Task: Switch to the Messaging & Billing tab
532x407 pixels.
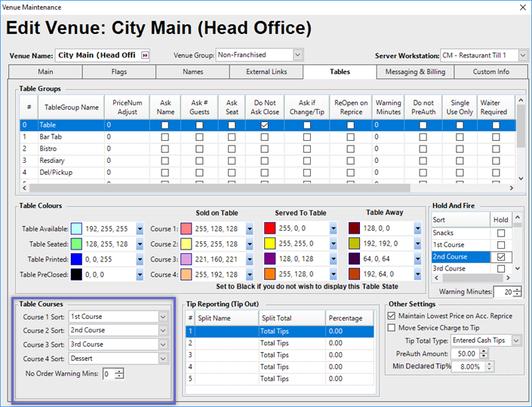Action: point(416,72)
